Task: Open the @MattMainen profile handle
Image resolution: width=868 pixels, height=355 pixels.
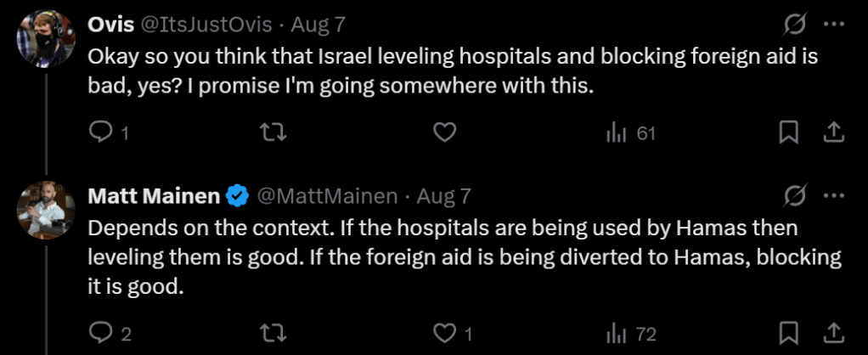Action: tap(327, 197)
